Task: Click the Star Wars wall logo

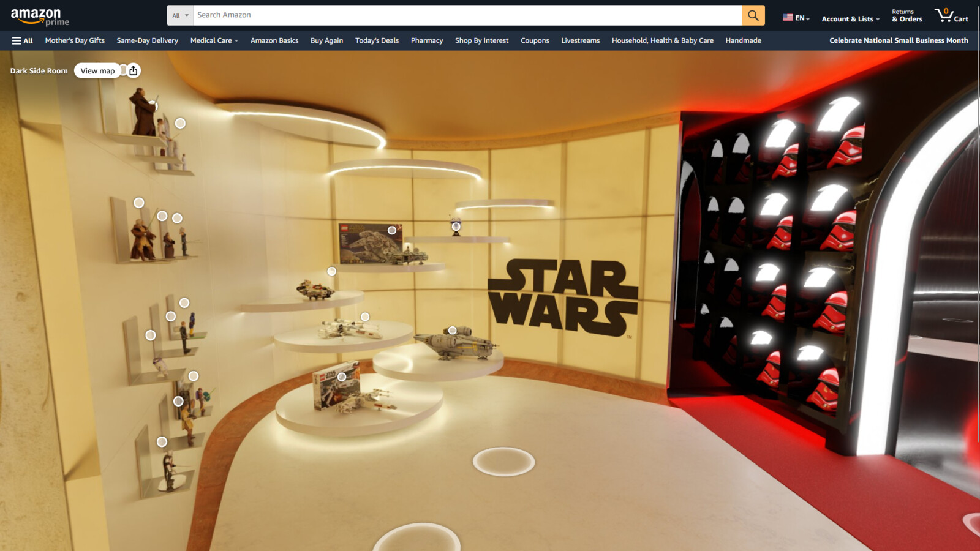Action: tap(562, 298)
